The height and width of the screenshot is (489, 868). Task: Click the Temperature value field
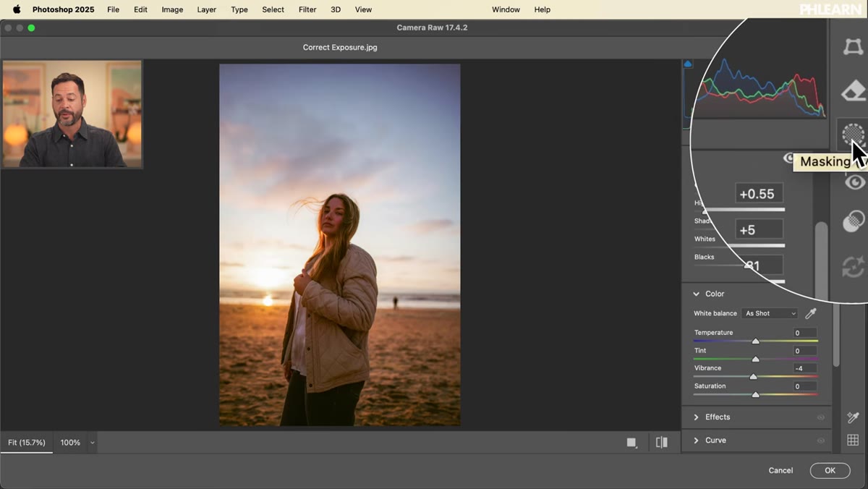(x=804, y=333)
